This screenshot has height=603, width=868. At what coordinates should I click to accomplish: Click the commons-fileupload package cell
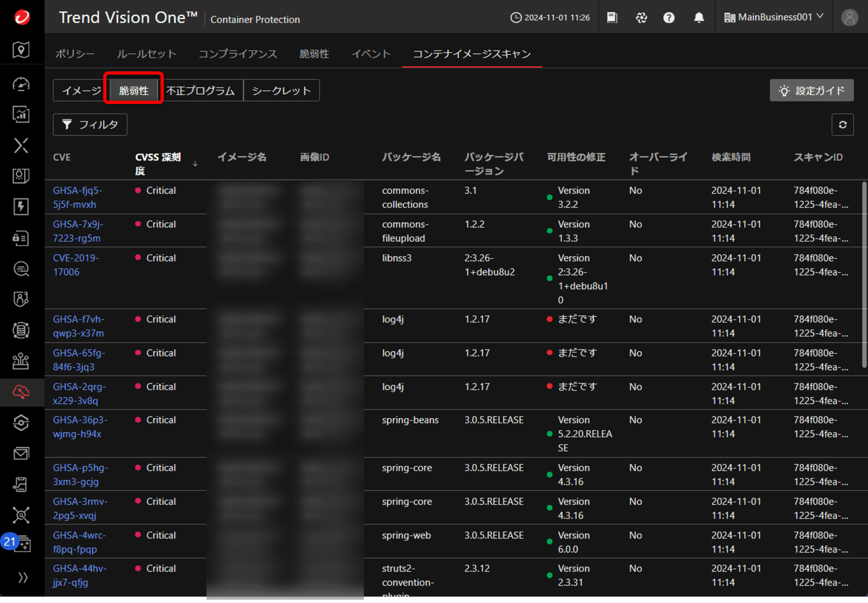(x=405, y=231)
